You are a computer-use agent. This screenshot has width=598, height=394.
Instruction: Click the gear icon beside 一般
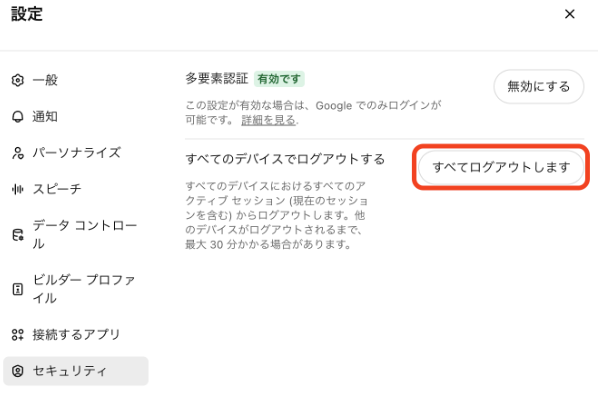click(18, 80)
